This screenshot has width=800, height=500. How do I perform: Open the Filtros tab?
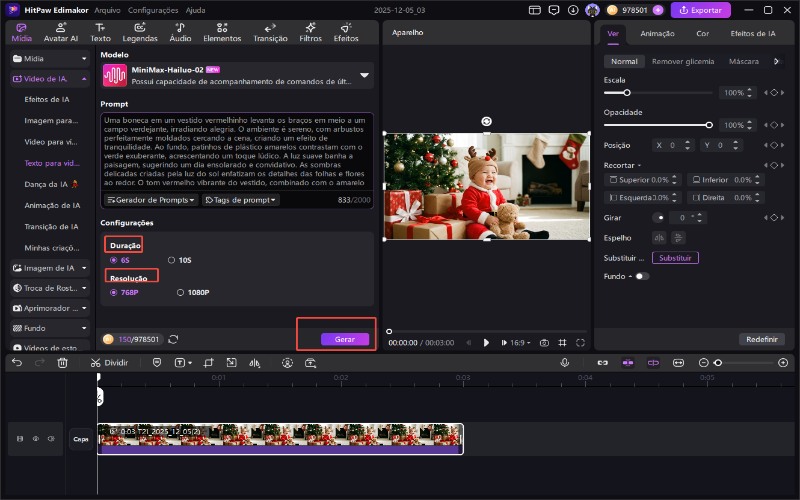[310, 33]
